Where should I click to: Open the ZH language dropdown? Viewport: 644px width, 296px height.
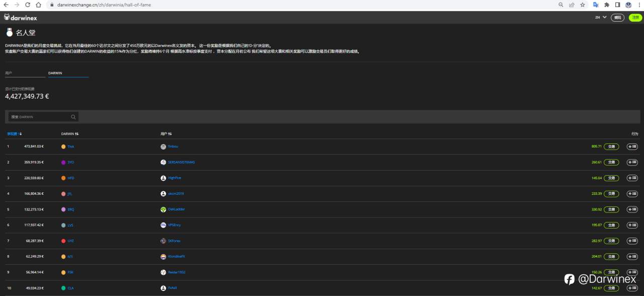tap(601, 17)
